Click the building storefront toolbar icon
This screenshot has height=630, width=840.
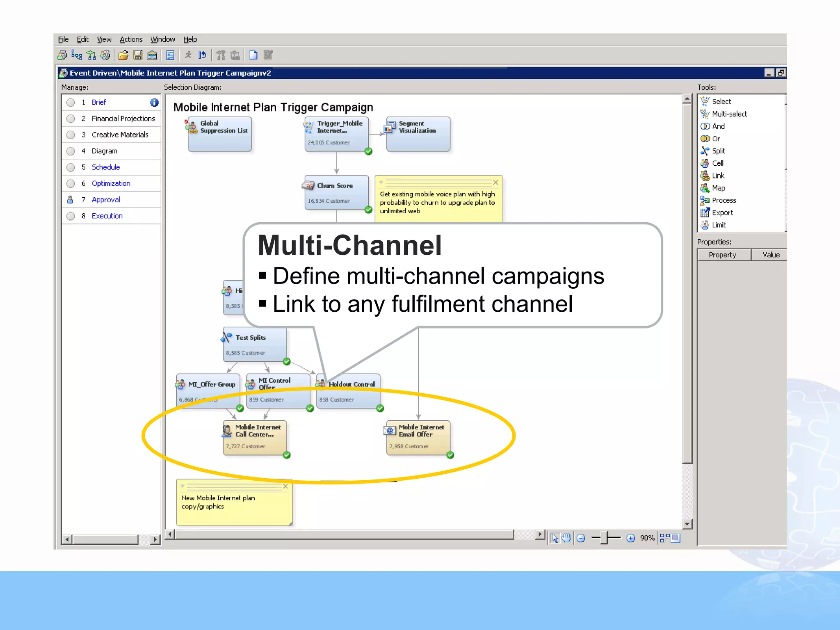(x=152, y=55)
